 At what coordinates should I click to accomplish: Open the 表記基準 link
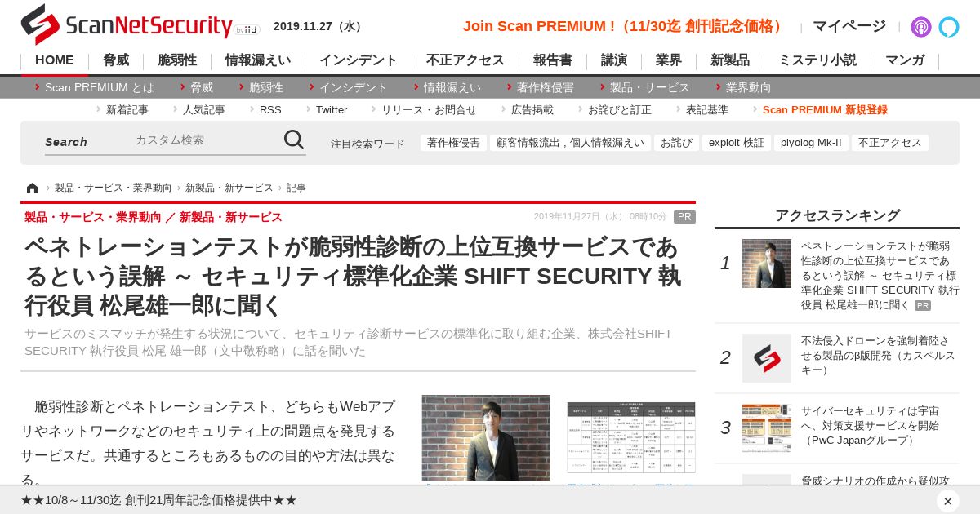707,109
